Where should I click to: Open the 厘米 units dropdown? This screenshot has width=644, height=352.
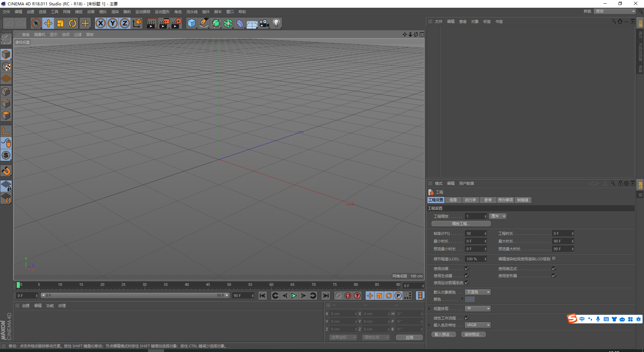pos(497,216)
